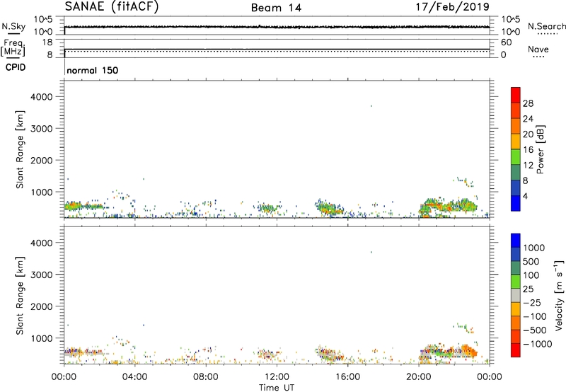Image resolution: width=566 pixels, height=392 pixels.
Task: Click the Power [dB] colorbar title
Action: [540, 149]
